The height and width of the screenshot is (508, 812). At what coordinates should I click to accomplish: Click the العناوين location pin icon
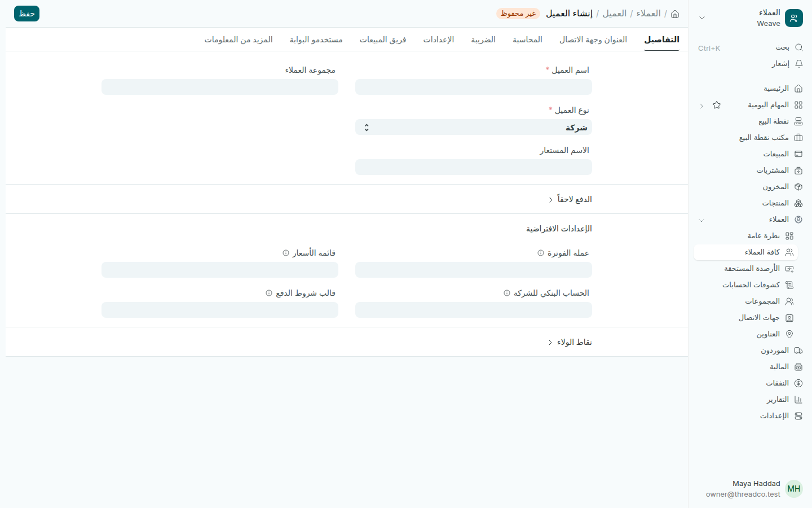click(x=789, y=334)
